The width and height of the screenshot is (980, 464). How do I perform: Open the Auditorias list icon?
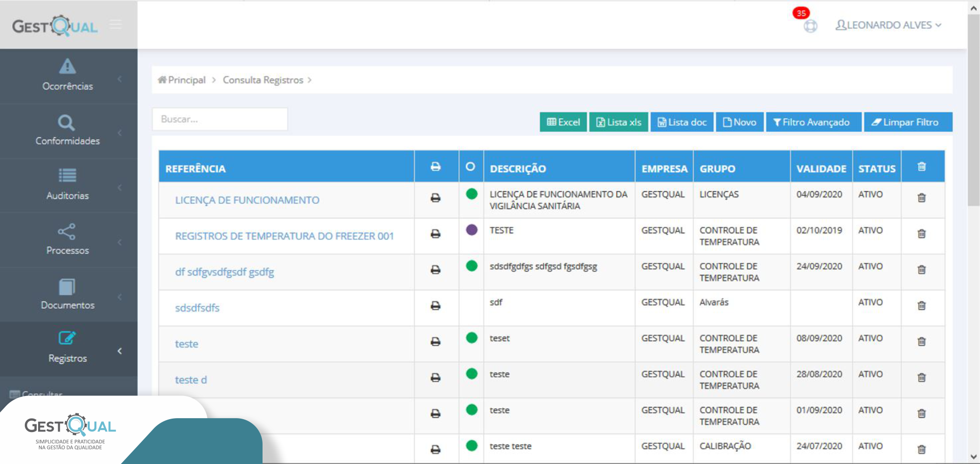tap(67, 175)
